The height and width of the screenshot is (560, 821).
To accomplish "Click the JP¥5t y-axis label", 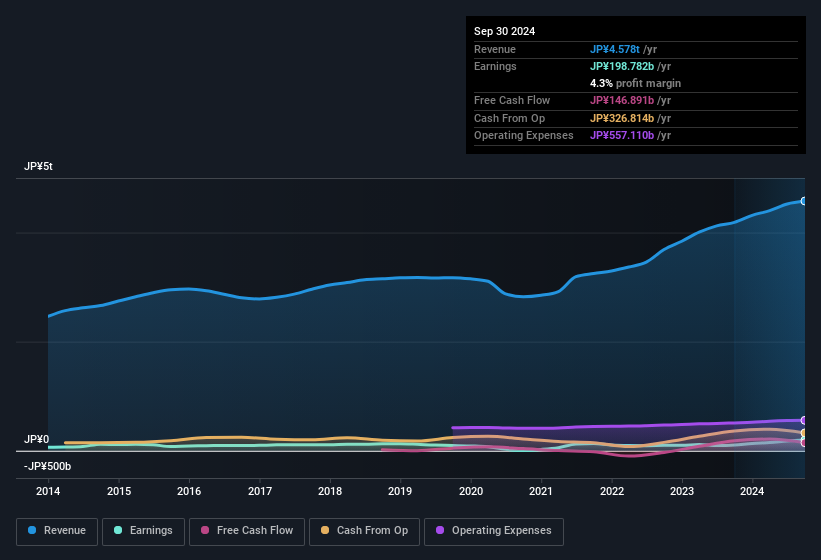I will point(38,166).
